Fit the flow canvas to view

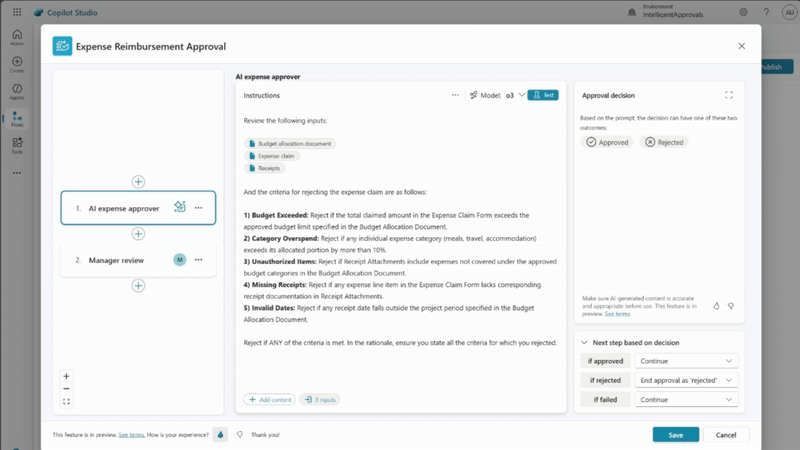point(66,402)
